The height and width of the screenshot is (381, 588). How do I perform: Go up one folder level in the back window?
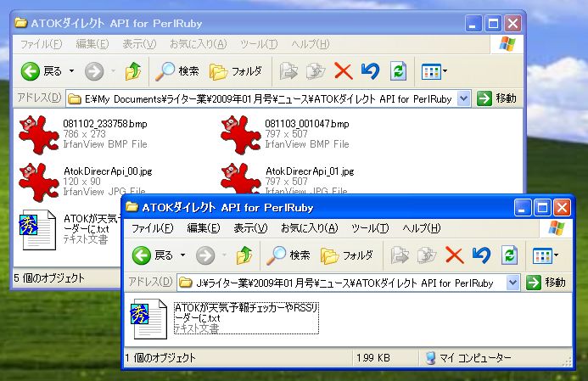[133, 71]
